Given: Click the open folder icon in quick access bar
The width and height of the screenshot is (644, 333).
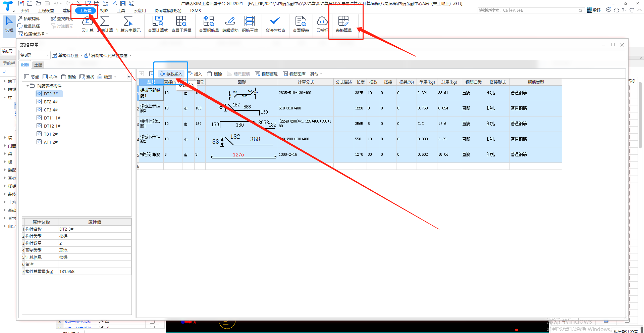Looking at the screenshot, I should tap(38, 3).
